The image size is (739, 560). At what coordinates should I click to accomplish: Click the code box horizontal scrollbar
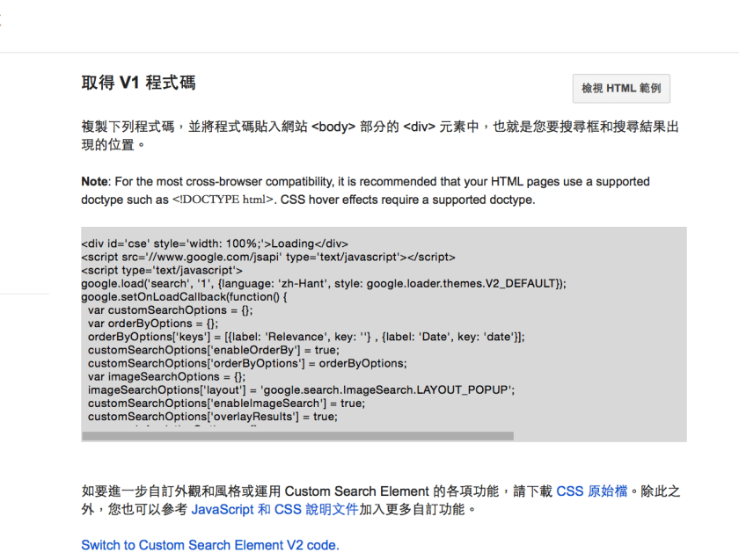coord(297,435)
